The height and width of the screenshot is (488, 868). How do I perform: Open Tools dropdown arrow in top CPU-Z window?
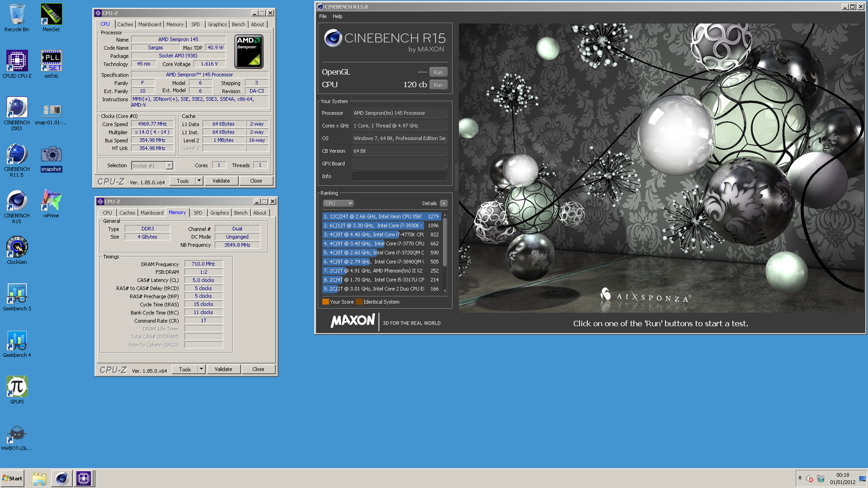pos(199,181)
